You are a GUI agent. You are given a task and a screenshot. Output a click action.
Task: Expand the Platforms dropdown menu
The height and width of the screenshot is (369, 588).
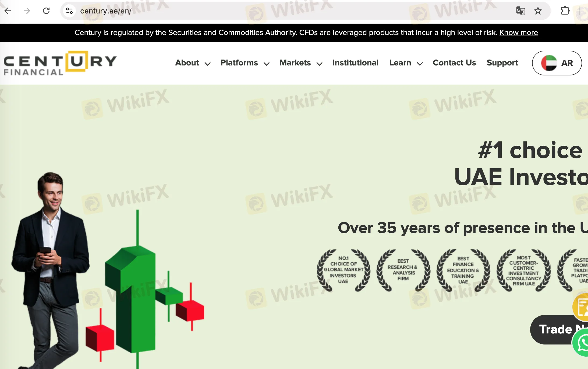coord(245,63)
